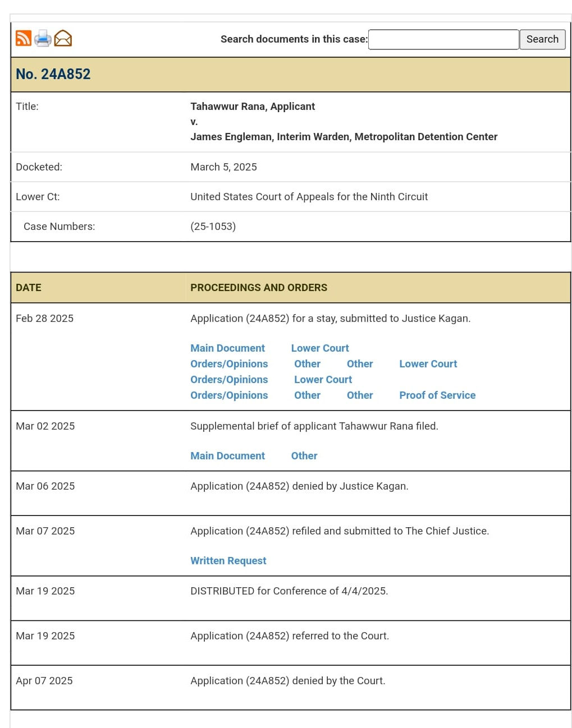
Task: Click the DATE column header
Action: (29, 288)
